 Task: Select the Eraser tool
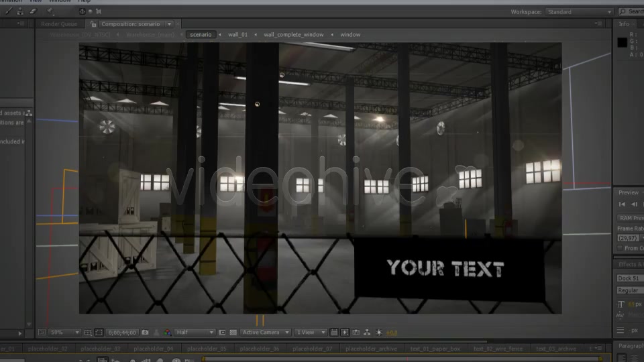[x=33, y=11]
